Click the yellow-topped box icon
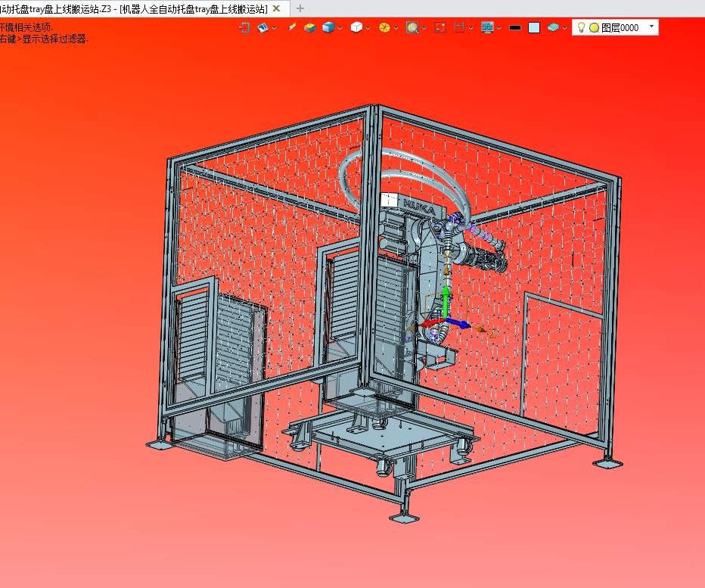 tap(309, 28)
